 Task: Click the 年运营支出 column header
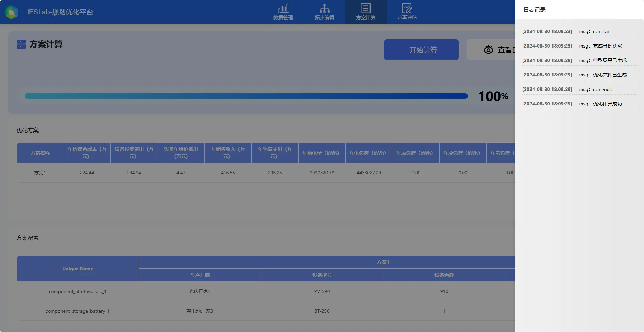(x=275, y=153)
